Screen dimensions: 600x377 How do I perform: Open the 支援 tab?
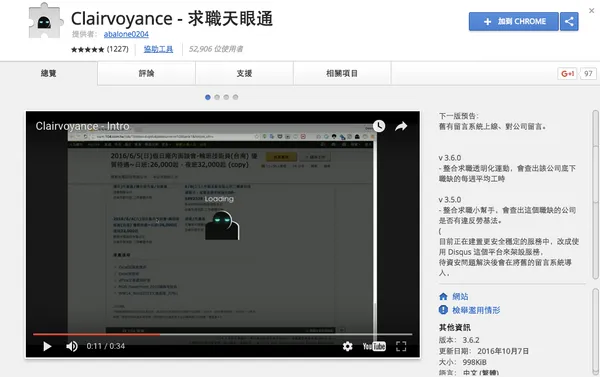pos(245,73)
